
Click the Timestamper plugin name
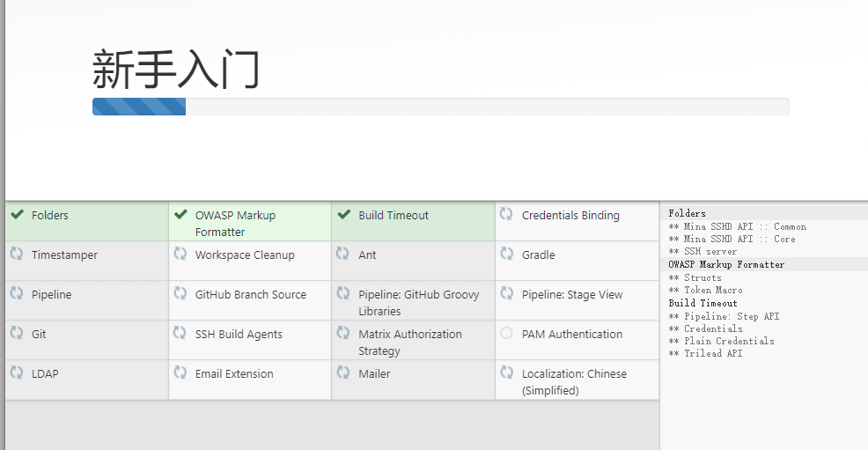(64, 255)
